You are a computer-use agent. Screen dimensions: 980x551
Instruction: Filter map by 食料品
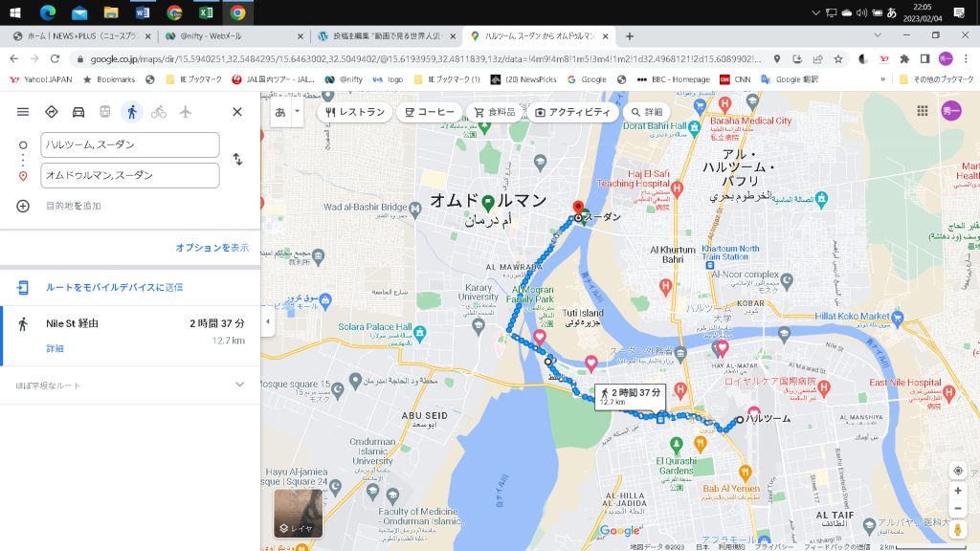click(495, 112)
